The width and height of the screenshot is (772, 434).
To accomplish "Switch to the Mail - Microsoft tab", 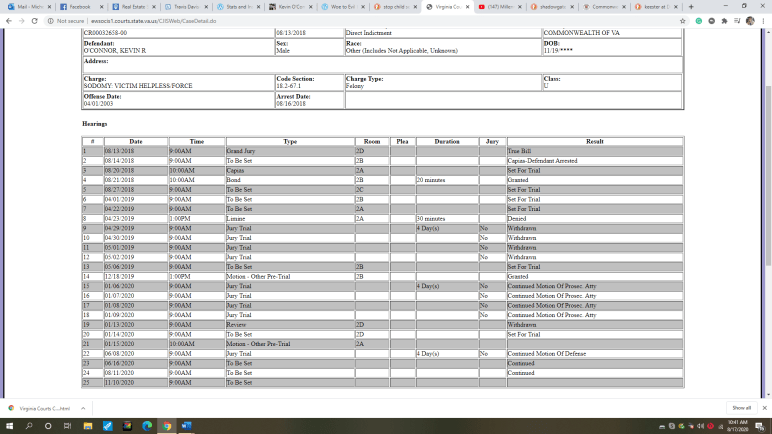I will tap(26, 6).
